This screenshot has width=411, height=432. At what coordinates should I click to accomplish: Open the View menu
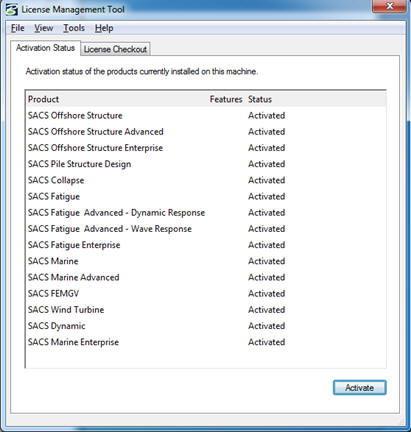click(44, 28)
